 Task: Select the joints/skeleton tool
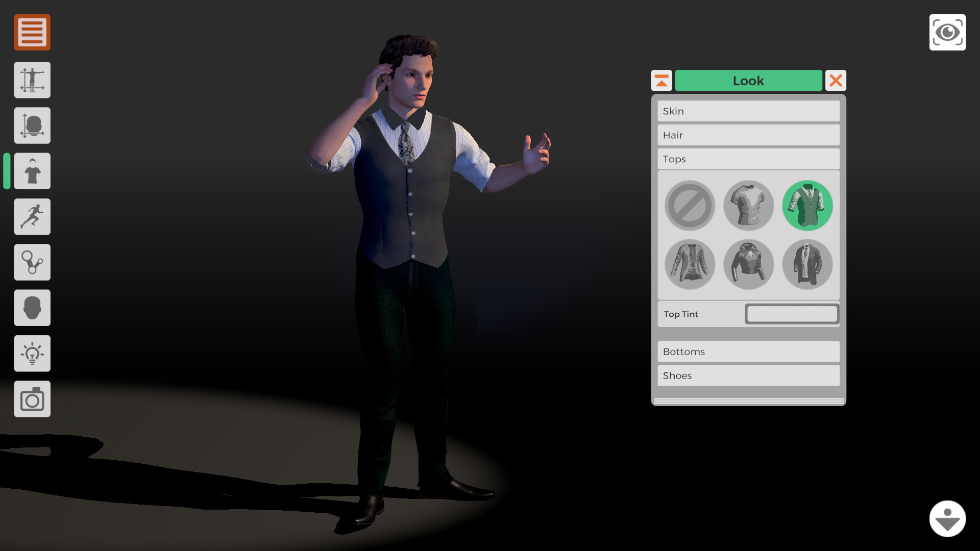click(32, 262)
